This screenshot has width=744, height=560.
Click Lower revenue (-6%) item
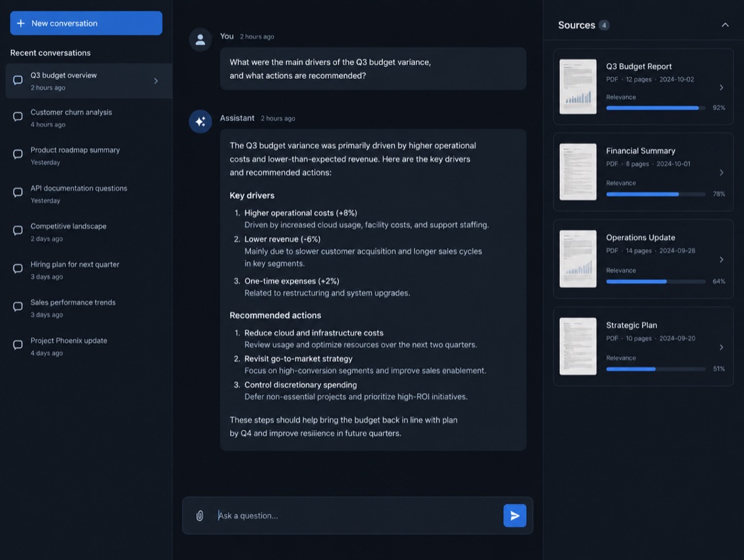point(282,239)
